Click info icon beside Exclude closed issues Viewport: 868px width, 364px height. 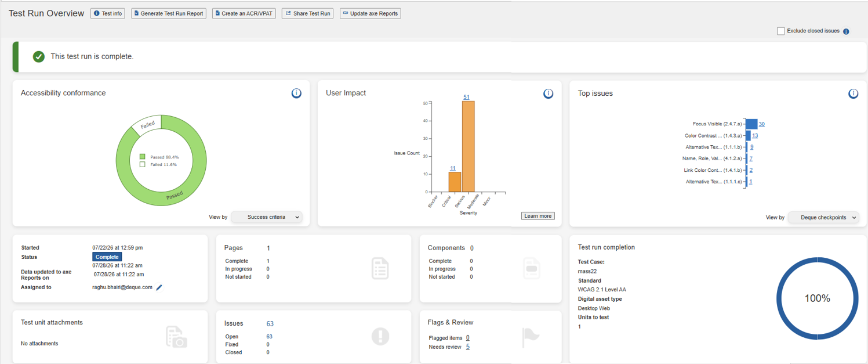point(846,31)
